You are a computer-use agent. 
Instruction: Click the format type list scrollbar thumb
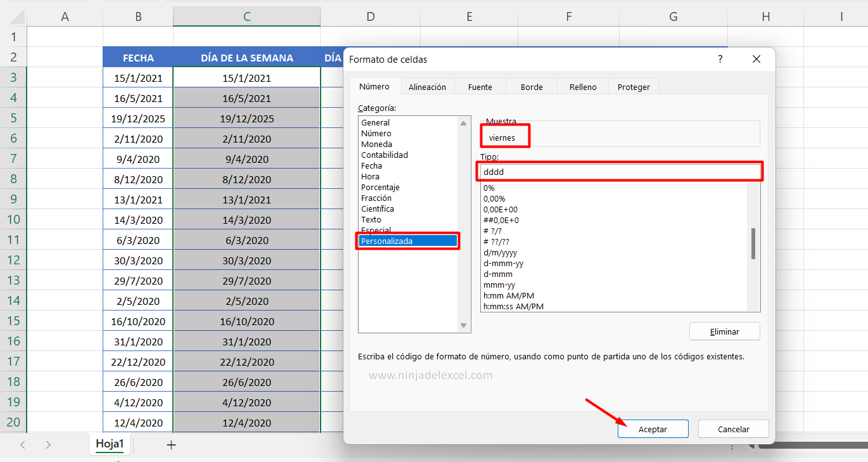pyautogui.click(x=753, y=243)
